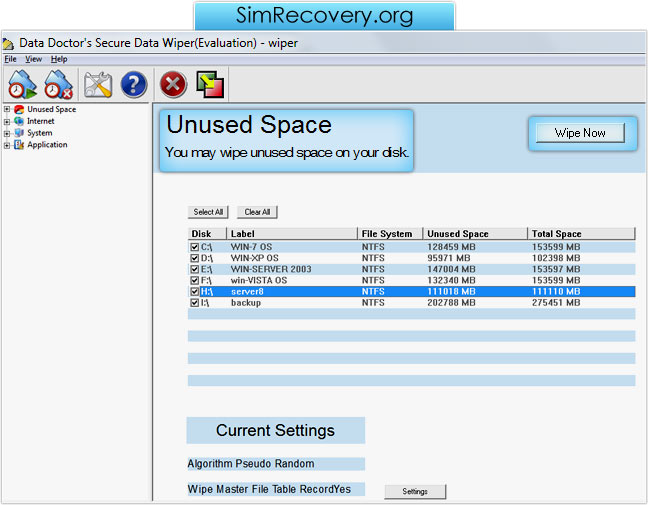
Task: Click the 128459 MB unused space value
Action: tap(451, 247)
